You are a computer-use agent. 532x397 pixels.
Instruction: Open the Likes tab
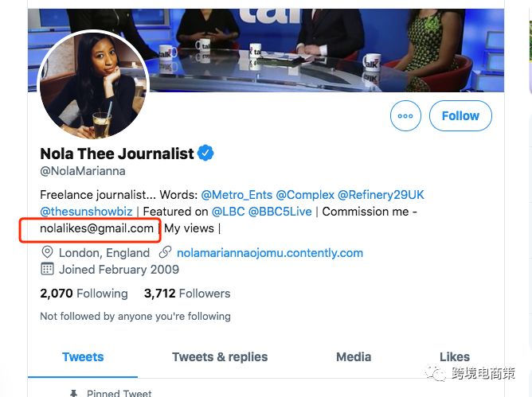tap(455, 357)
